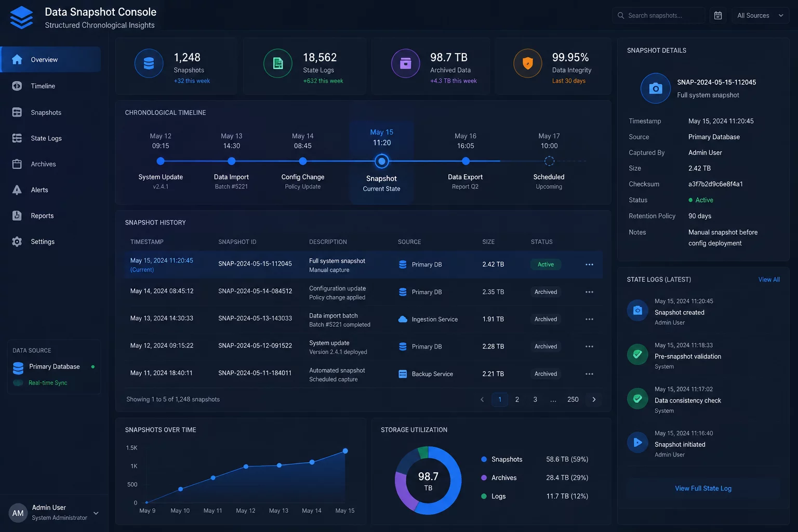798x532 pixels.
Task: Click the Archives legend color dot
Action: click(x=484, y=478)
